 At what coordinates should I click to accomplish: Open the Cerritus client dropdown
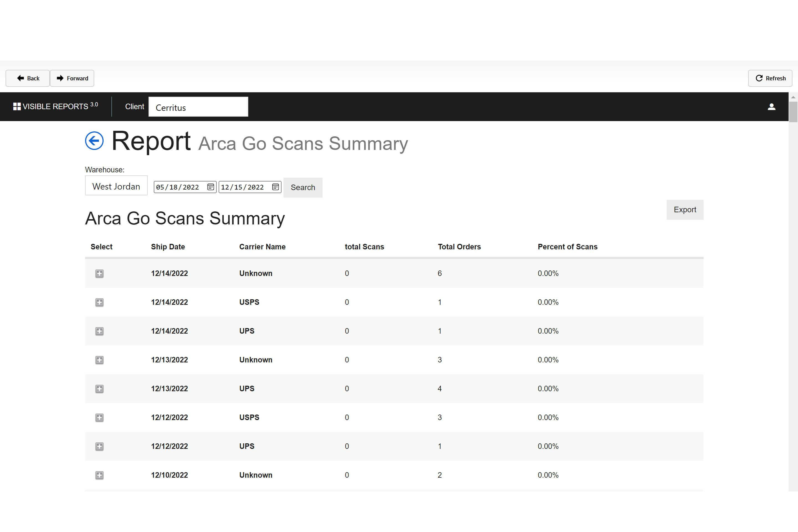(x=198, y=107)
